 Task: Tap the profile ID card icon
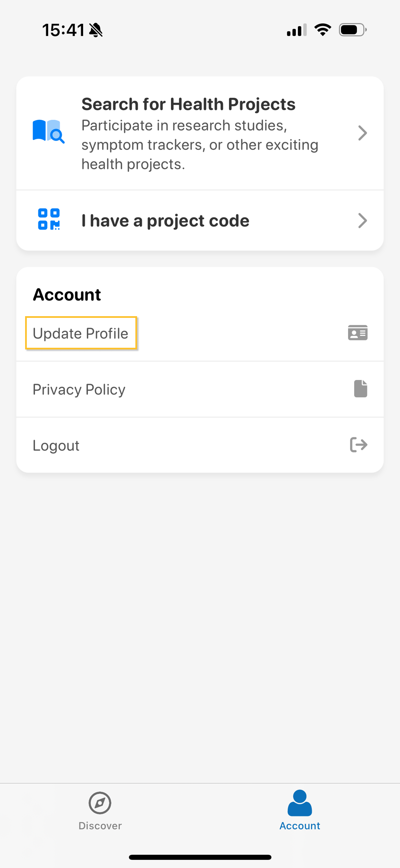coord(358,333)
